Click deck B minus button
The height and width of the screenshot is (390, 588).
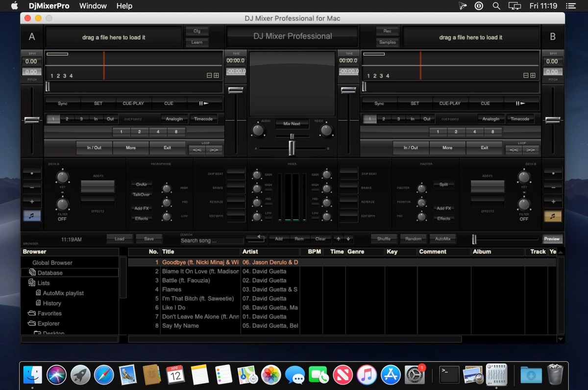pyautogui.click(x=553, y=187)
